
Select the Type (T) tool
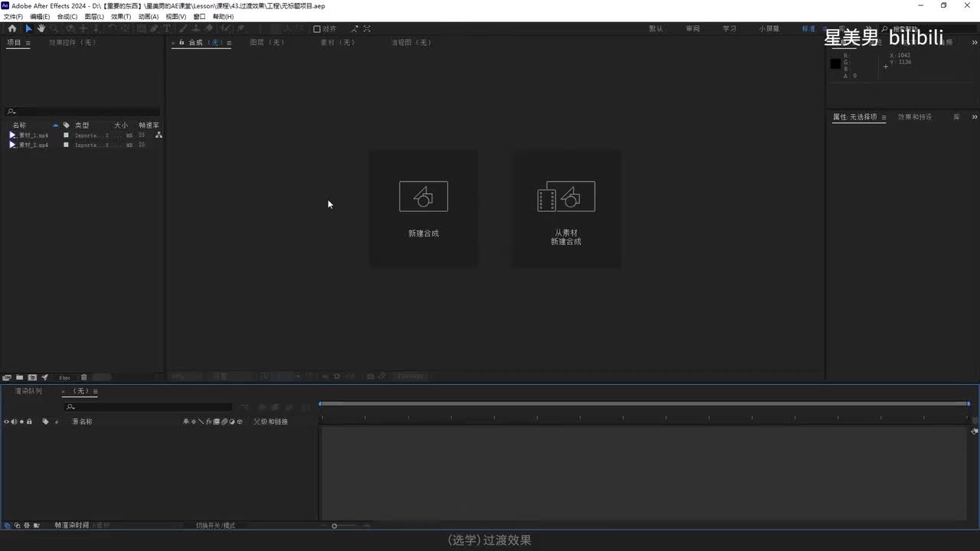click(167, 28)
